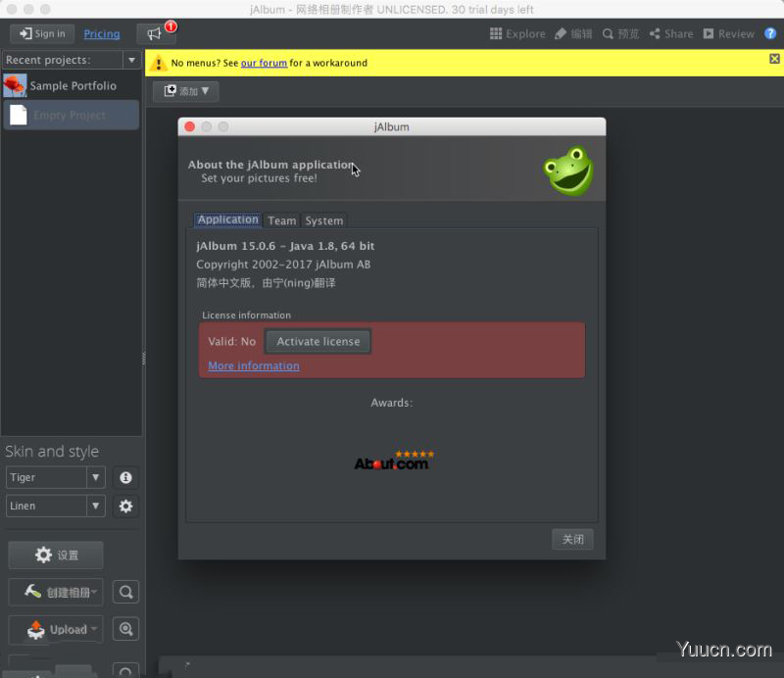Open the Explore grid view
Screen dimensions: 784x678
pos(517,34)
